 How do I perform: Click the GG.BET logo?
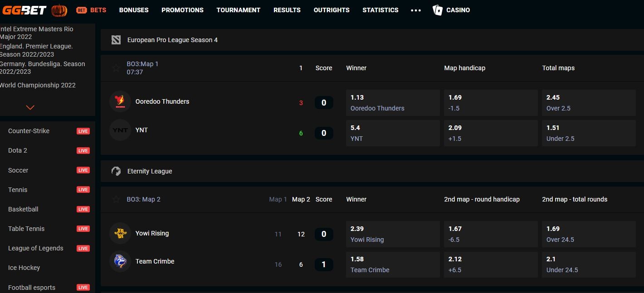(x=24, y=10)
